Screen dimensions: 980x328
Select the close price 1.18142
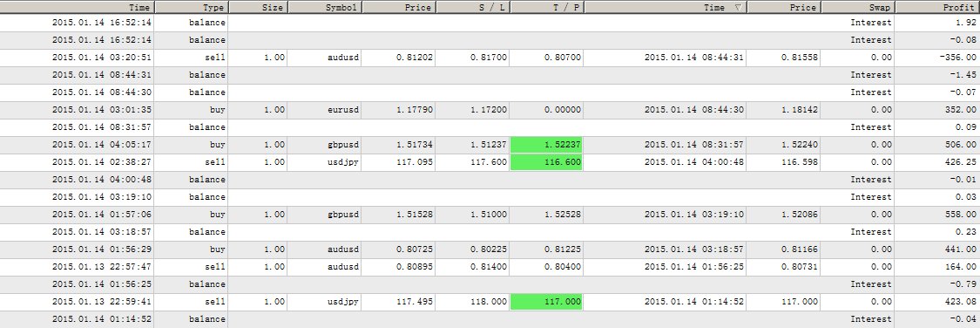coord(800,110)
